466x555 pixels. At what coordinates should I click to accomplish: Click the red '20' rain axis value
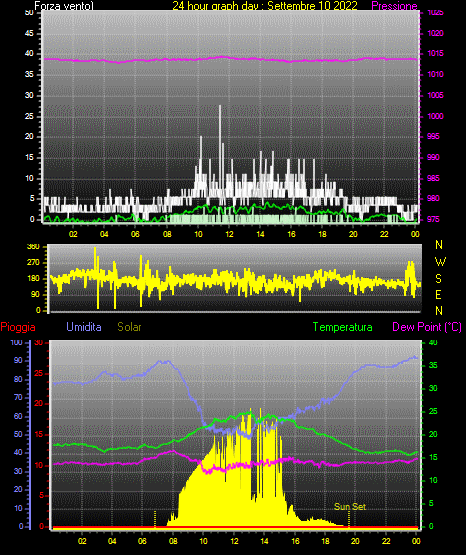[39, 404]
